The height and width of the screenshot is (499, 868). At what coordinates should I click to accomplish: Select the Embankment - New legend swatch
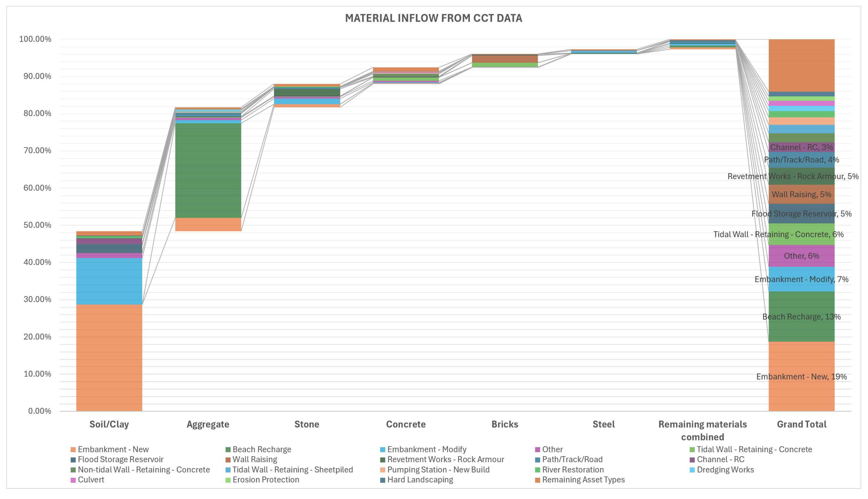[73, 449]
